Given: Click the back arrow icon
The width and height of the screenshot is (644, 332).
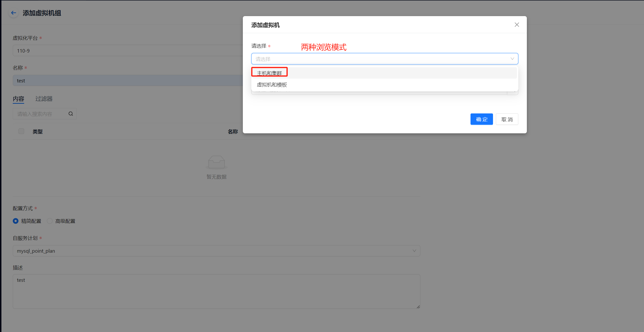Looking at the screenshot, I should (x=13, y=13).
